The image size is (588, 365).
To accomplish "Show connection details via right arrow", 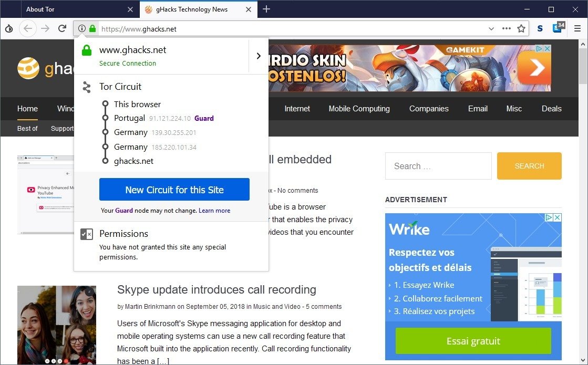I will [259, 56].
